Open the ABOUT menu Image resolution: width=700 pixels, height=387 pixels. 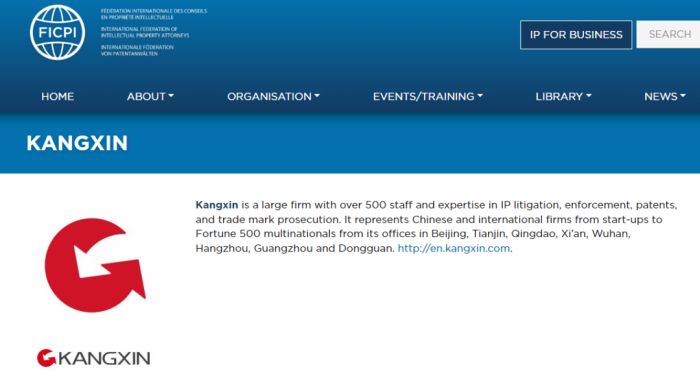(150, 96)
